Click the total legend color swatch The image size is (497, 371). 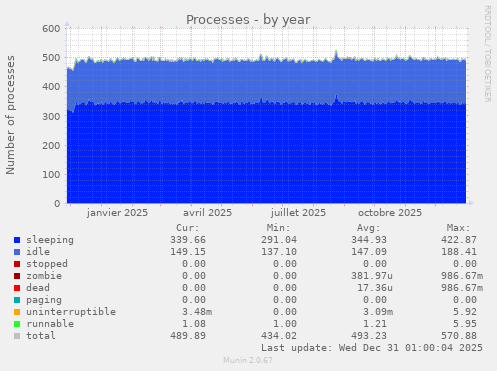[17, 336]
